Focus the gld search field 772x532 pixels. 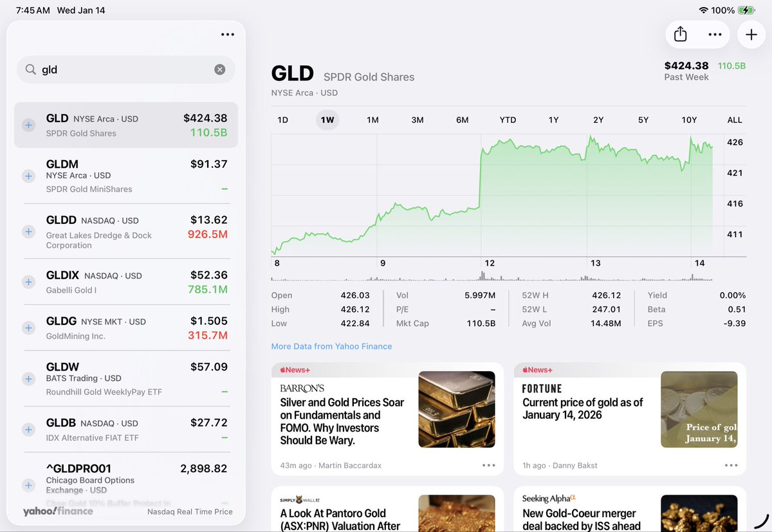[x=125, y=69]
